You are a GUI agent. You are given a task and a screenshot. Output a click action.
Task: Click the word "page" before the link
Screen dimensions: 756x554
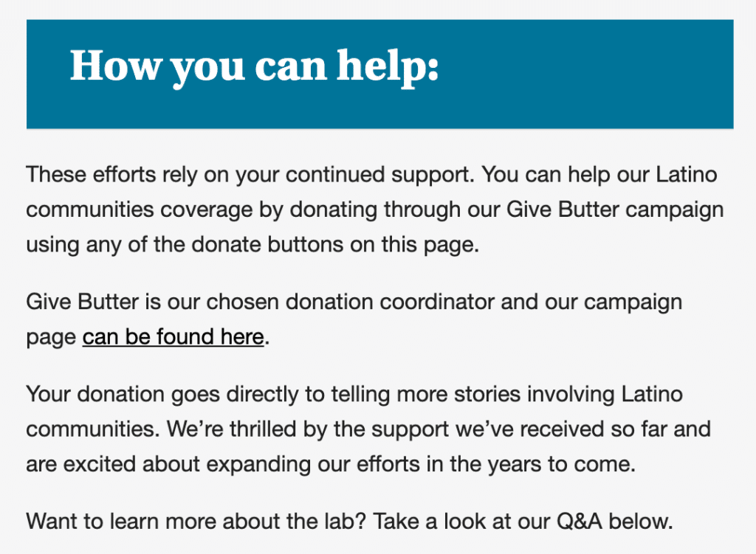click(x=51, y=338)
